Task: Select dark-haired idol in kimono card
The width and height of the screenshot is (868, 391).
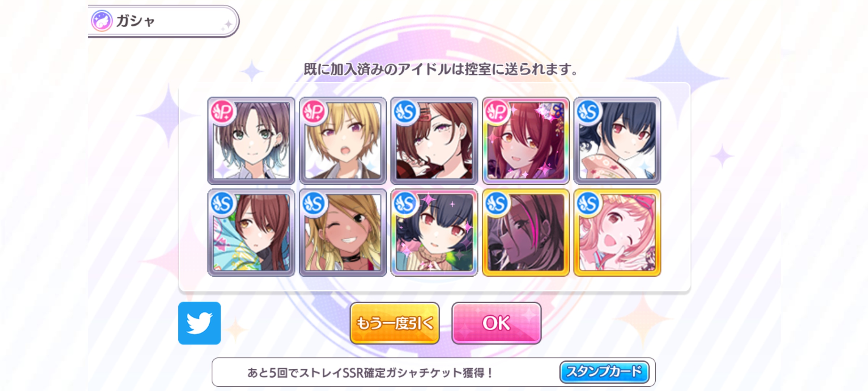Action: click(x=617, y=140)
